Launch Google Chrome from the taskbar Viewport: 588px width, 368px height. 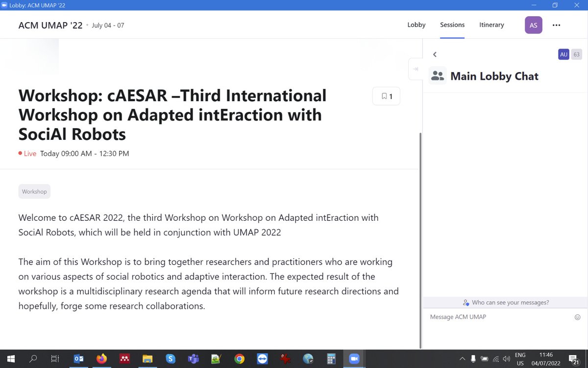[239, 359]
